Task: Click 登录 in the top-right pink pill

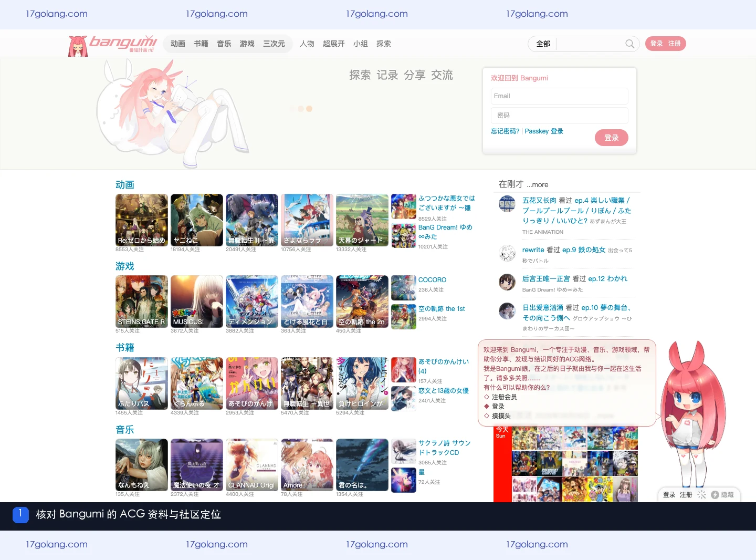Action: (657, 44)
